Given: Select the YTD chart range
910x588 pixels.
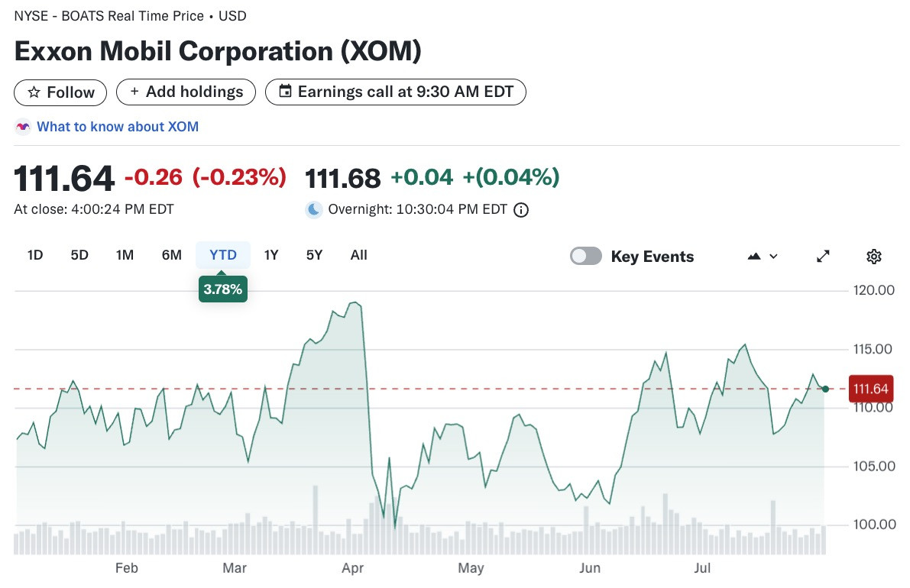Looking at the screenshot, I should [223, 255].
